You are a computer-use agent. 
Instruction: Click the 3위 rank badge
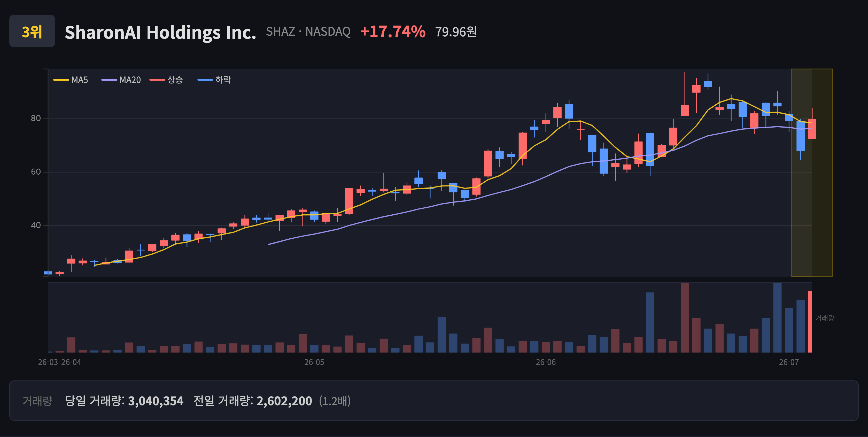pyautogui.click(x=32, y=31)
